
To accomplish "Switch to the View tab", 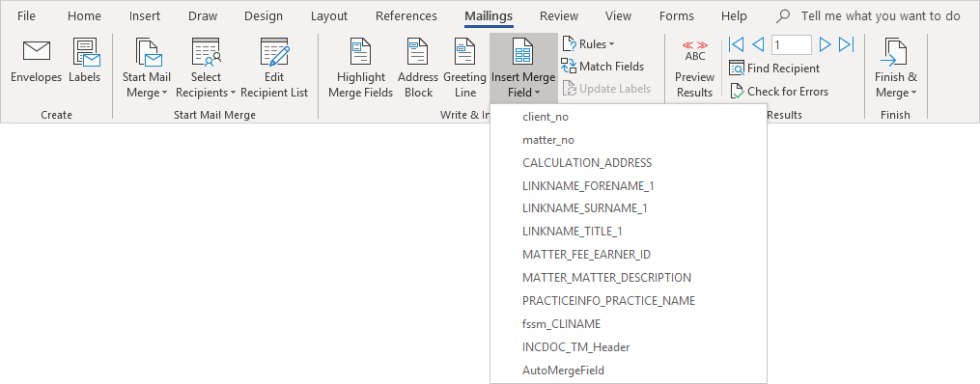I will [x=618, y=16].
